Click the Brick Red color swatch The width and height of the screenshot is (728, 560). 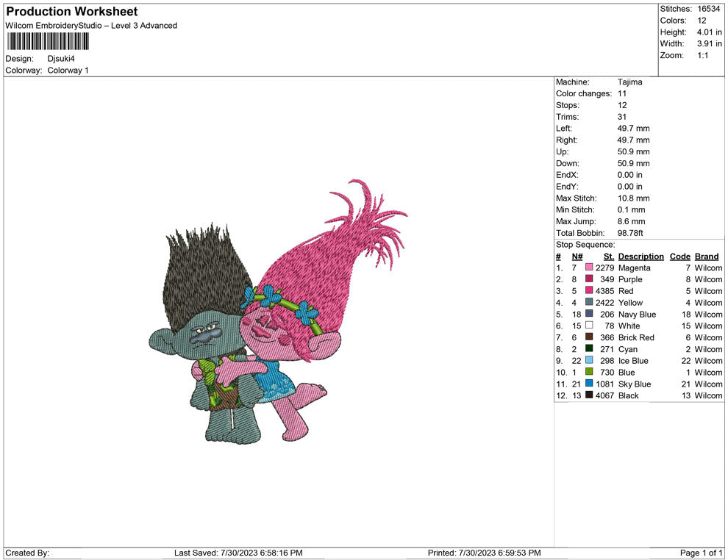[x=589, y=337]
